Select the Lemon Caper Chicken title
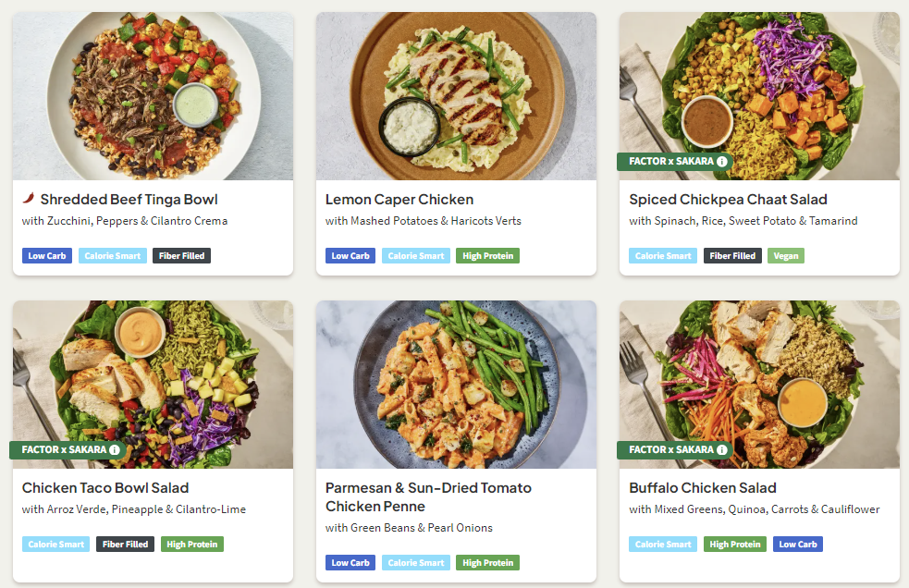Viewport: 909px width, 588px height. [399, 199]
